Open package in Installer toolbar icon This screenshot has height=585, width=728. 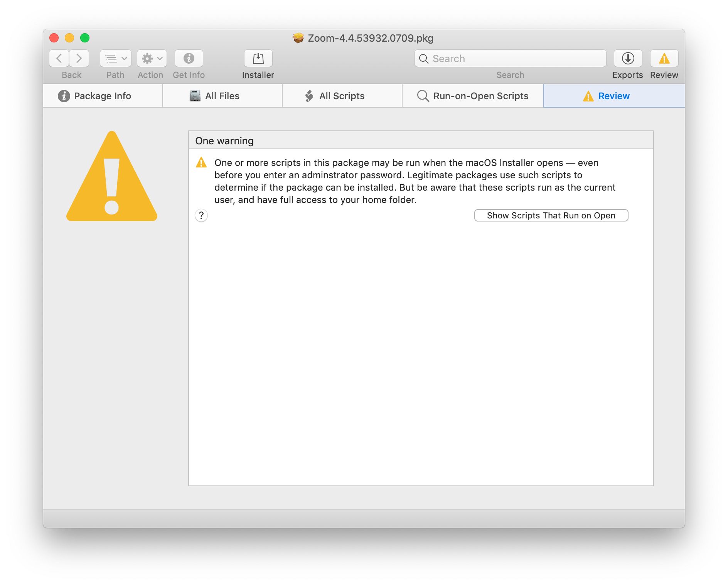pyautogui.click(x=258, y=58)
